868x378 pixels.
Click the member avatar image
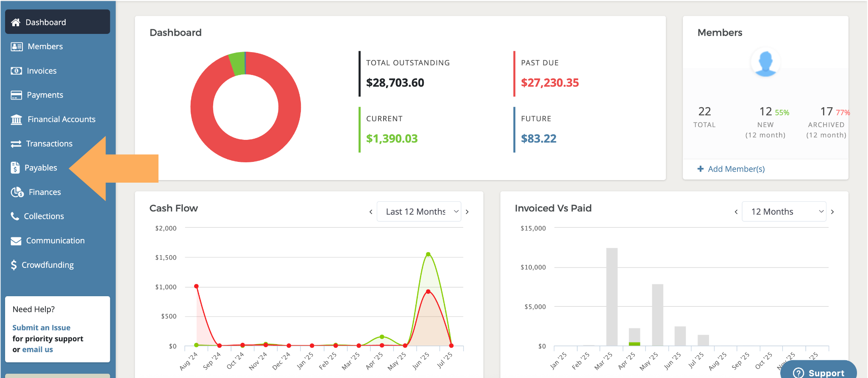[x=765, y=63]
